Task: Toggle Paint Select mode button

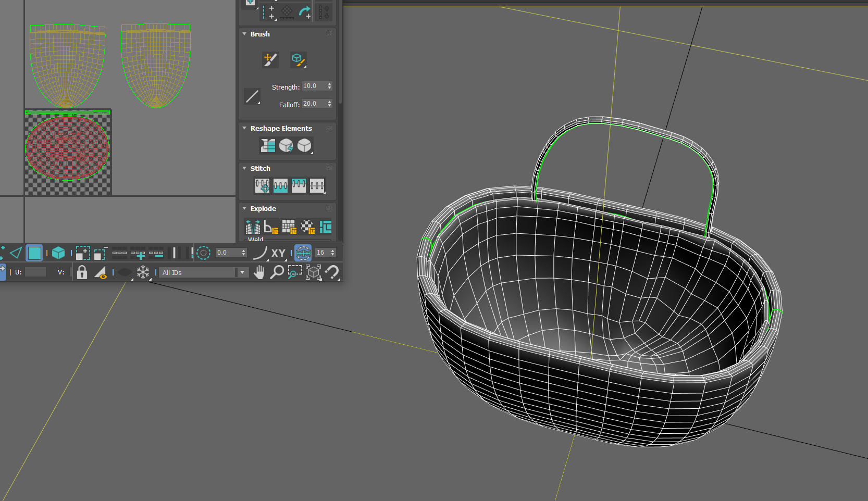Action: point(303,253)
